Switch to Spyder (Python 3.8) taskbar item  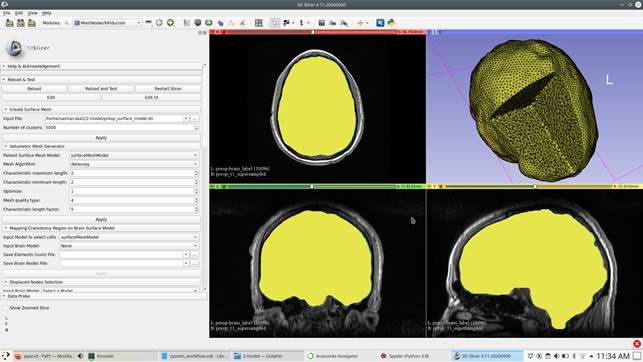(413, 356)
